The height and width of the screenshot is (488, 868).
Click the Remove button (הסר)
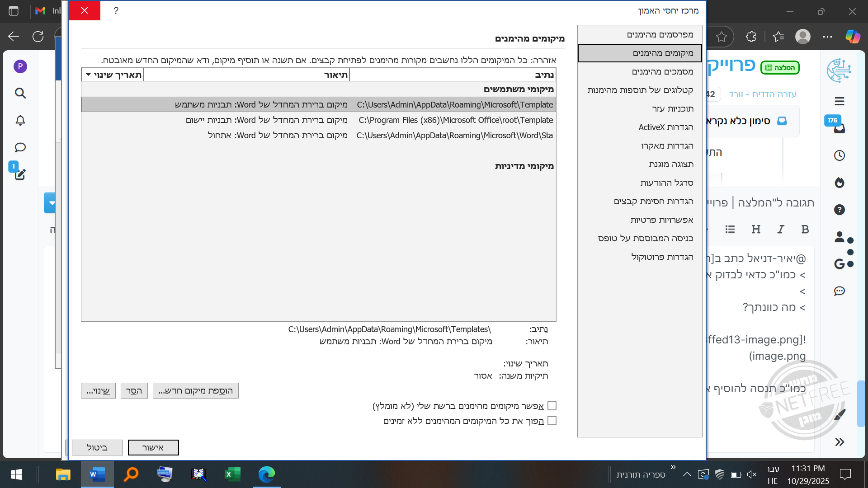[x=134, y=391]
